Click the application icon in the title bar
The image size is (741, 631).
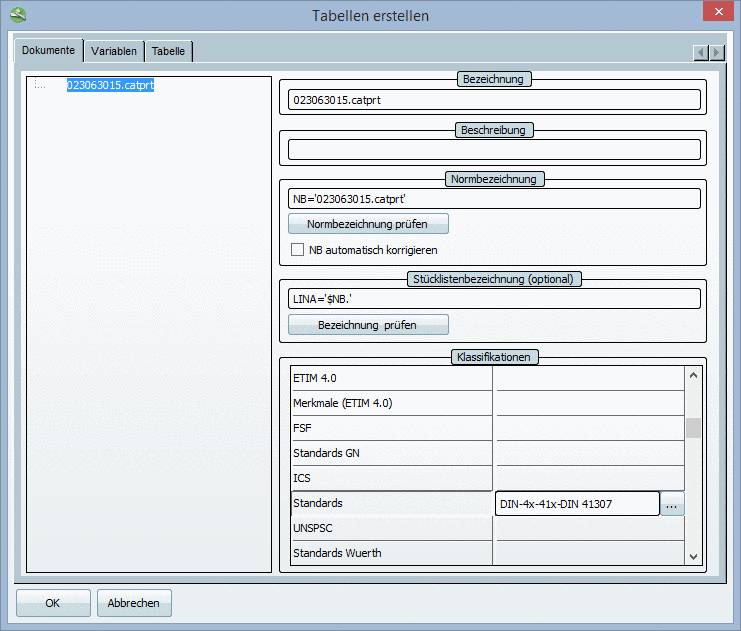click(x=18, y=15)
